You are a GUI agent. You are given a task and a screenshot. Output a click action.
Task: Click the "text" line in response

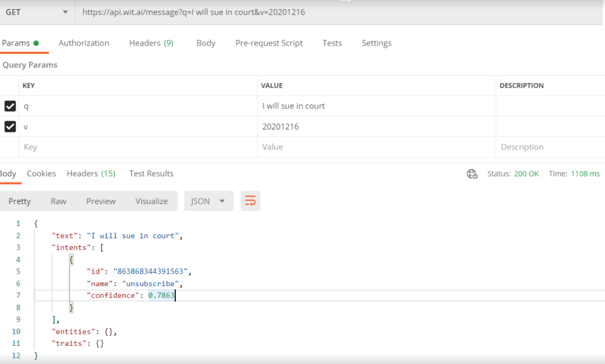[x=117, y=235]
